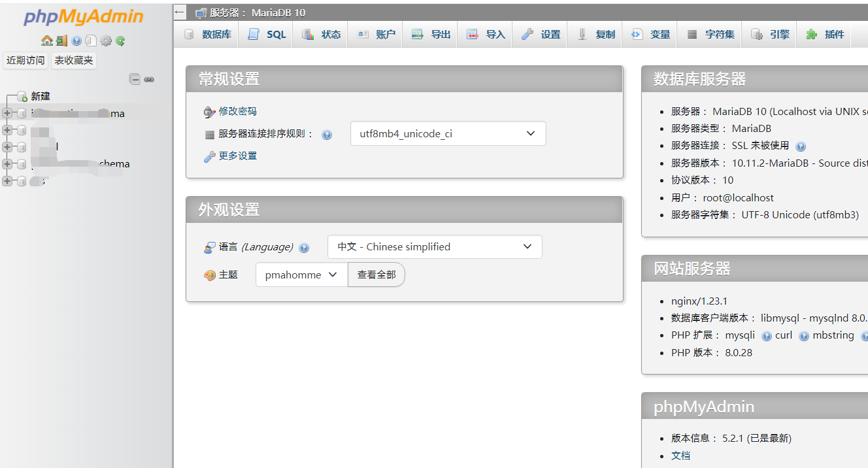Screen dimensions: 868x468
Task: Click the 服务器: MariaDB 10 breadcrumb link
Action: 258,12
